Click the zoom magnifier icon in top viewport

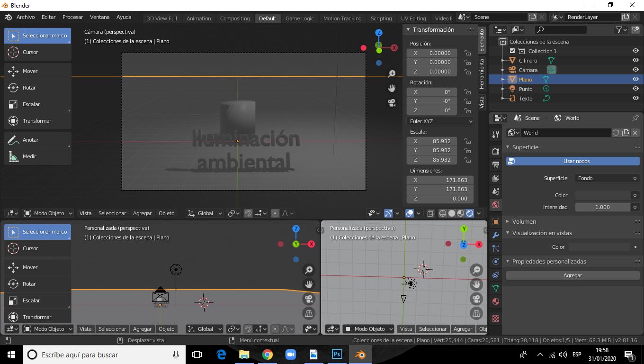click(392, 74)
